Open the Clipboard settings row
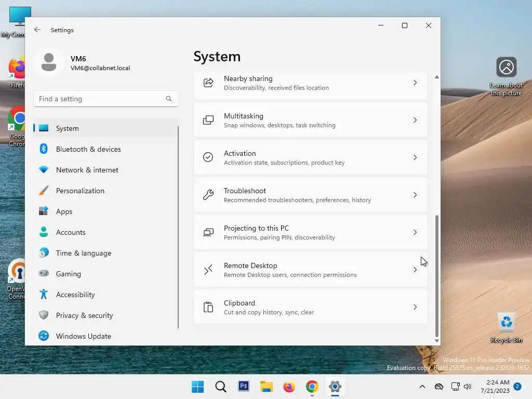Image resolution: width=532 pixels, height=399 pixels. pyautogui.click(x=311, y=307)
